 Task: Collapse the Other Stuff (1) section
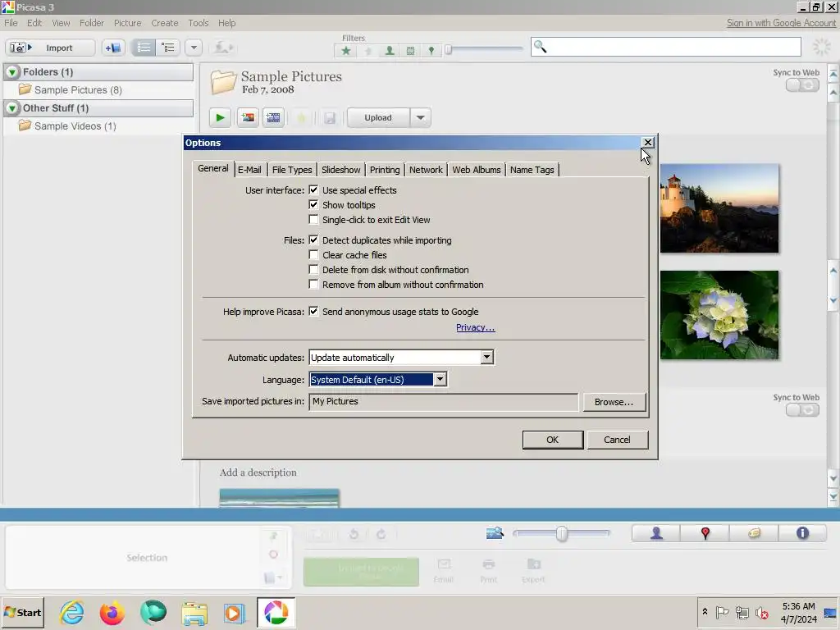click(x=12, y=108)
